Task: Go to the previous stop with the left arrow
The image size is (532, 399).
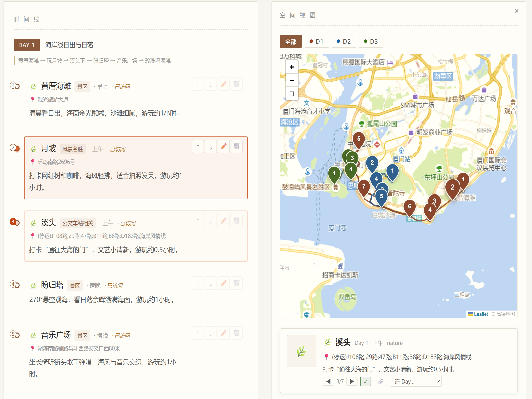Action: pyautogui.click(x=328, y=382)
